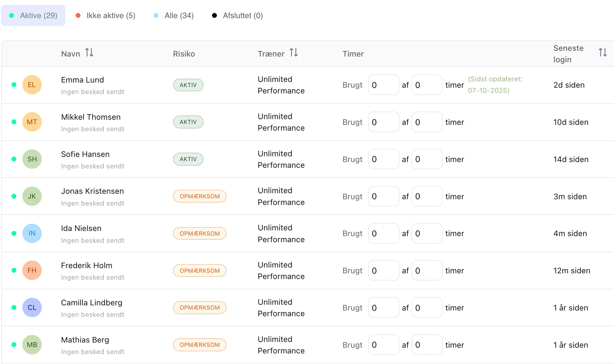Sort by Træner using the arrows icon
The image size is (614, 364).
[294, 53]
